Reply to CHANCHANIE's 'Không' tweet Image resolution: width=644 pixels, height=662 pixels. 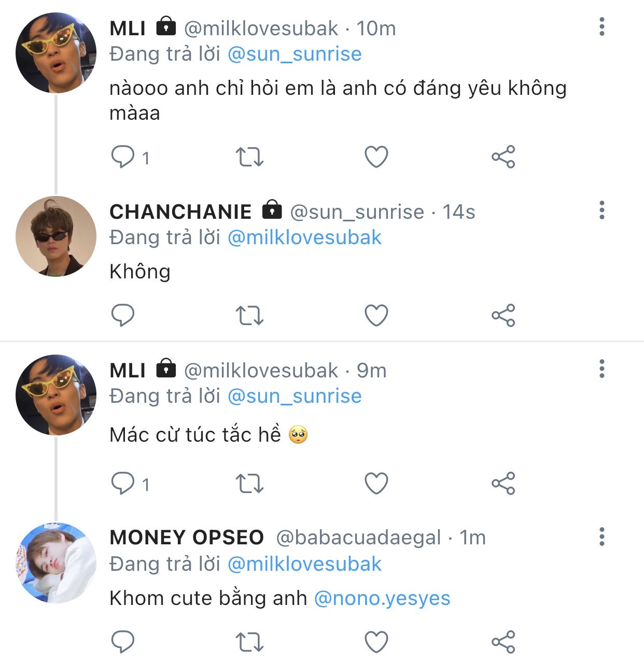click(123, 315)
